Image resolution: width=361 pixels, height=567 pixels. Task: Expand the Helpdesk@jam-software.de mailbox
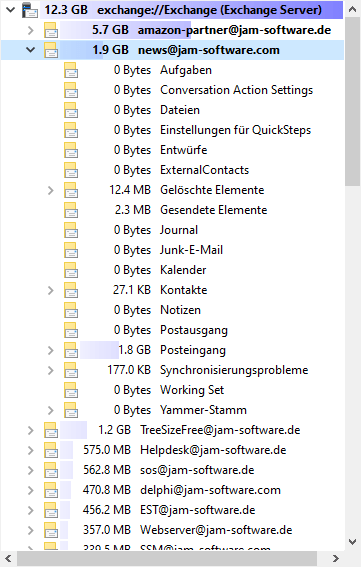(31, 450)
